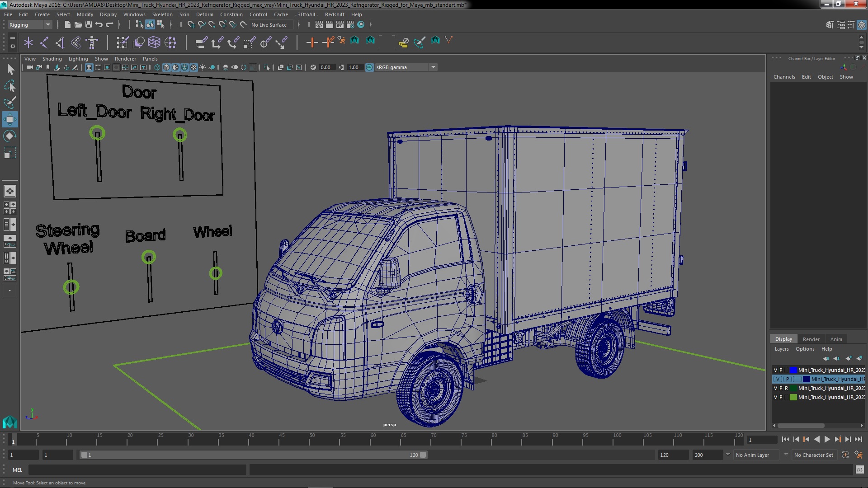Screen dimensions: 868x488
Task: Toggle V on highlighted second layer
Action: click(778, 379)
